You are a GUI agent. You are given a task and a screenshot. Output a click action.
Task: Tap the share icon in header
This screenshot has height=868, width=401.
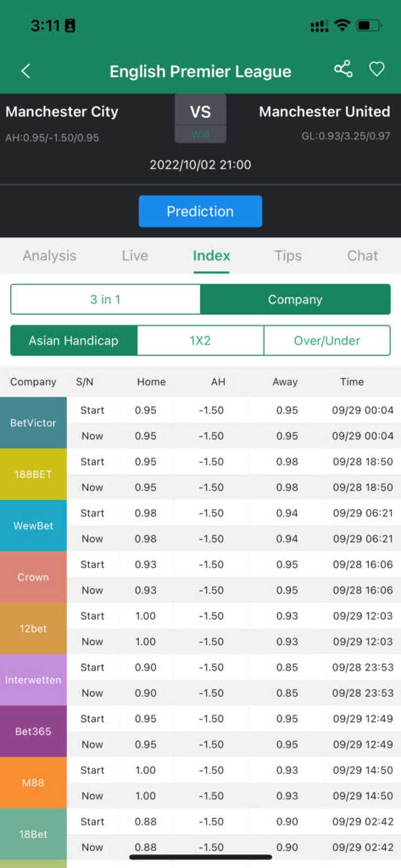pos(343,69)
